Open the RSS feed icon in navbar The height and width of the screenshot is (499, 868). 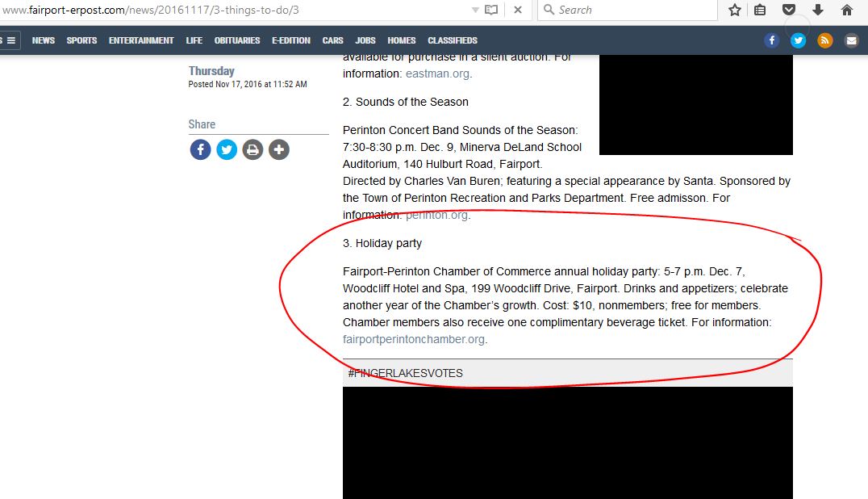(824, 40)
